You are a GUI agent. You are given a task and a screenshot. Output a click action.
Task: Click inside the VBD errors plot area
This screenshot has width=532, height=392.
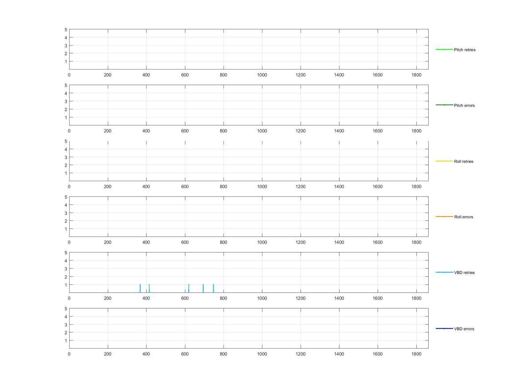(x=249, y=328)
